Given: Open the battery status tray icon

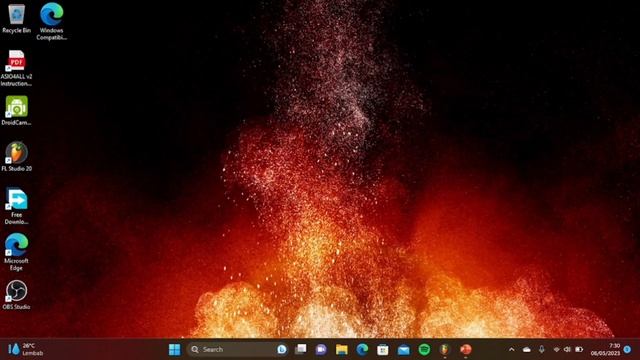Looking at the screenshot, I should tap(579, 349).
